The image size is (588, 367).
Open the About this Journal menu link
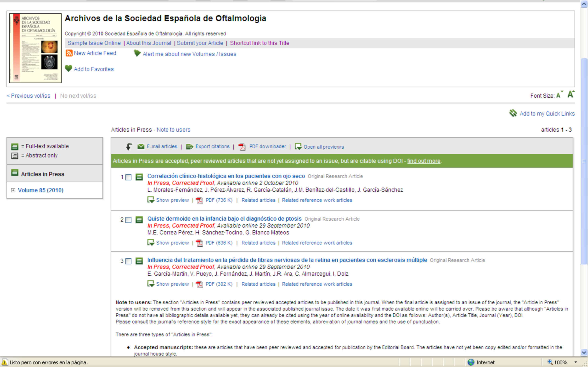pos(149,43)
